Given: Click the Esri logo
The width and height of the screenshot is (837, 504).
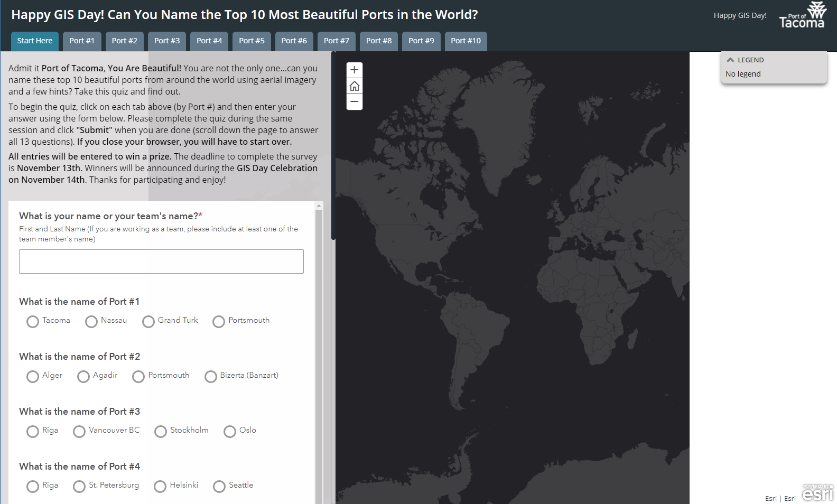Looking at the screenshot, I should point(817,493).
